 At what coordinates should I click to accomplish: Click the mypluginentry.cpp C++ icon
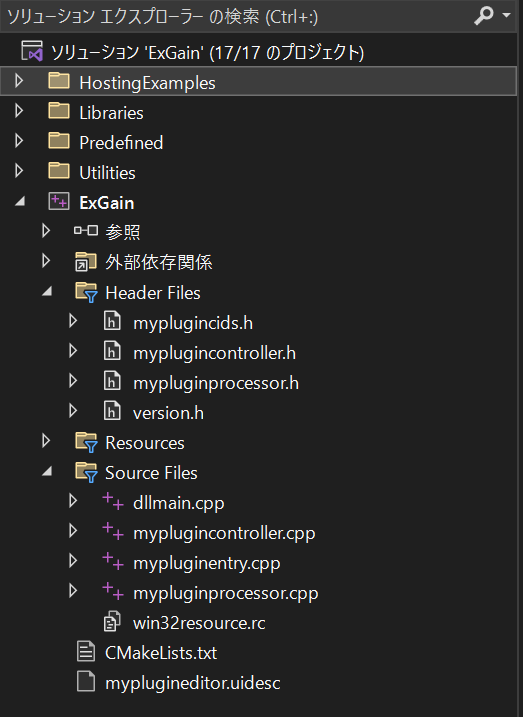(113, 561)
